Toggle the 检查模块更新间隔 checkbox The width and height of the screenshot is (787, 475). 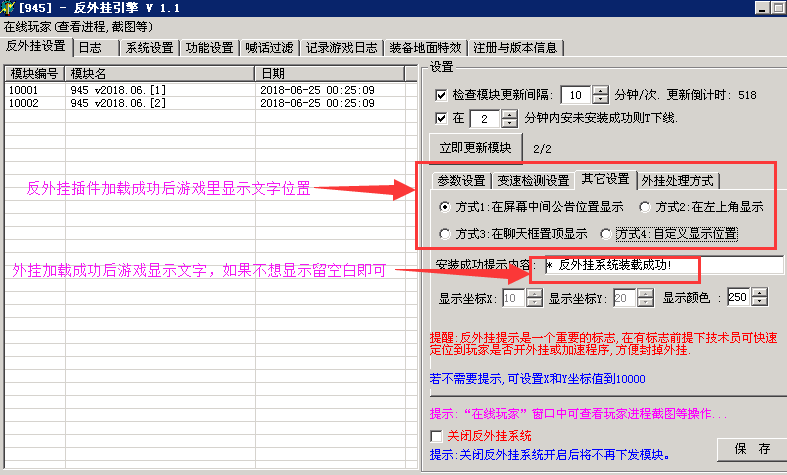(441, 95)
